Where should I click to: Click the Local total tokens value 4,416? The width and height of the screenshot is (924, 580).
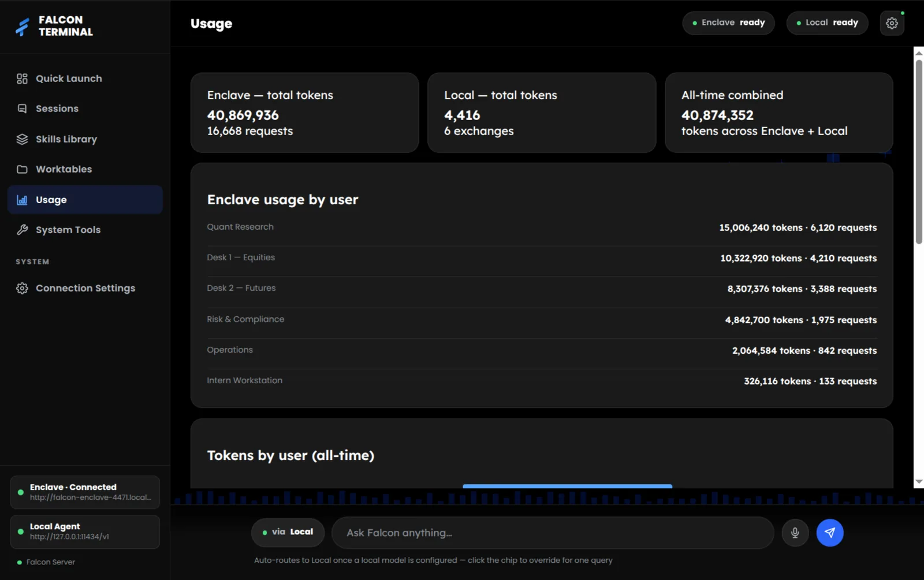462,115
